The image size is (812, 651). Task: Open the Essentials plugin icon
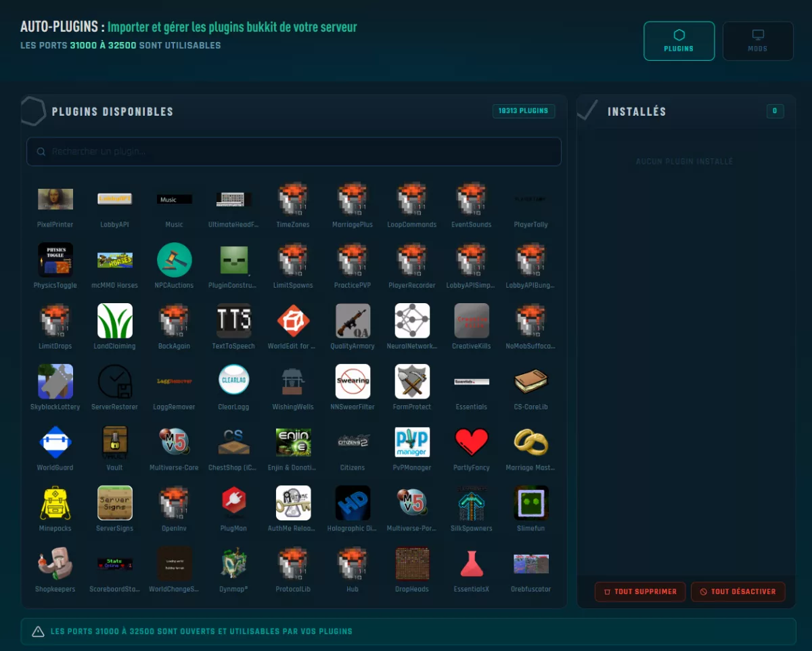[472, 382]
